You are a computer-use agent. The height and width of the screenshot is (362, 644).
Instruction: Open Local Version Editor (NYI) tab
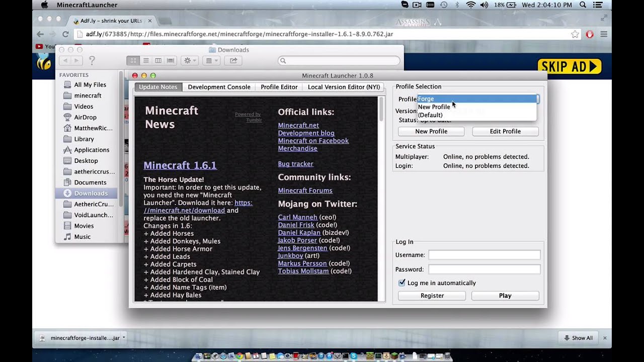click(x=344, y=87)
